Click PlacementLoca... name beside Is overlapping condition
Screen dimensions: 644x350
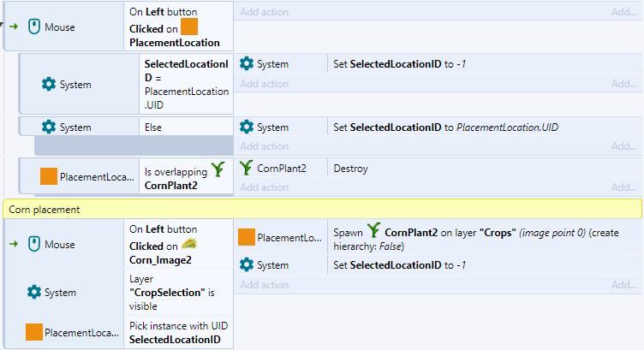click(97, 177)
